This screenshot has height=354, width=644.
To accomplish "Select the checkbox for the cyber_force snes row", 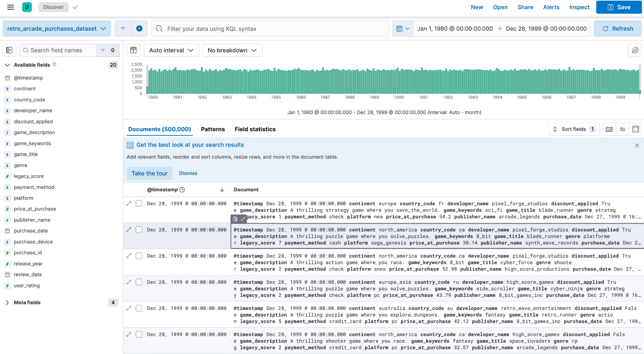I will point(139,256).
